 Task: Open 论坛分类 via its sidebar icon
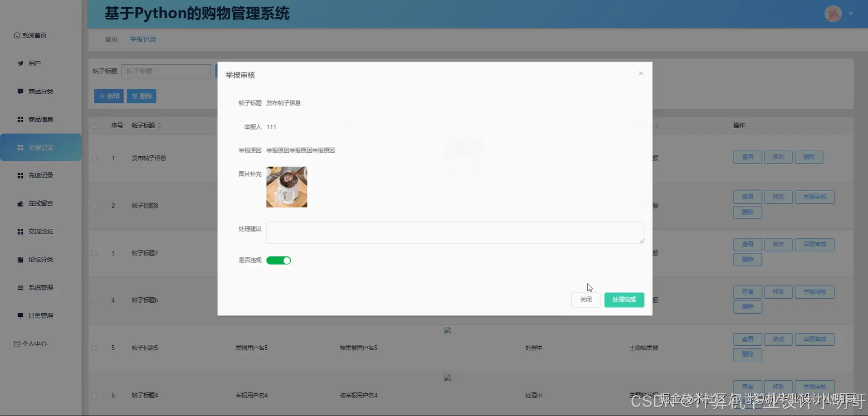(20, 259)
